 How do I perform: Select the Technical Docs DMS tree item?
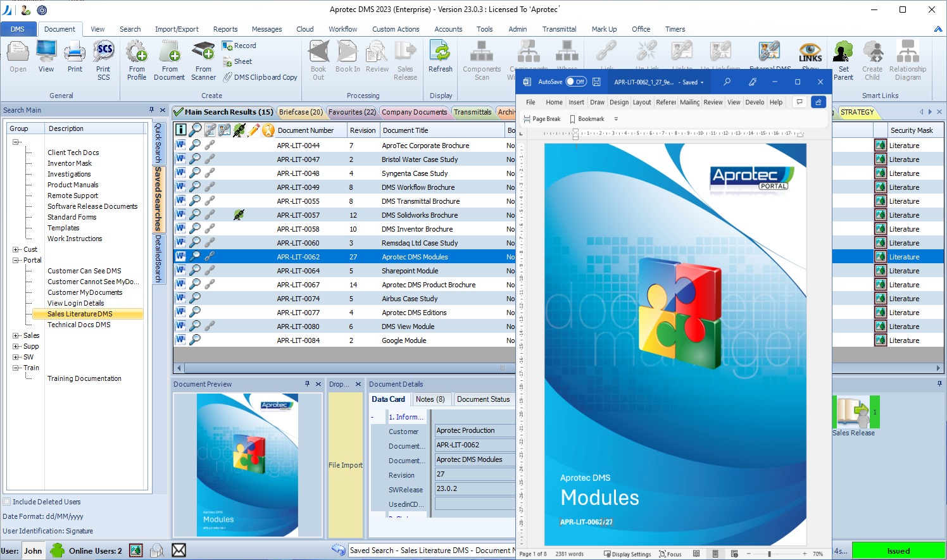[x=78, y=325]
